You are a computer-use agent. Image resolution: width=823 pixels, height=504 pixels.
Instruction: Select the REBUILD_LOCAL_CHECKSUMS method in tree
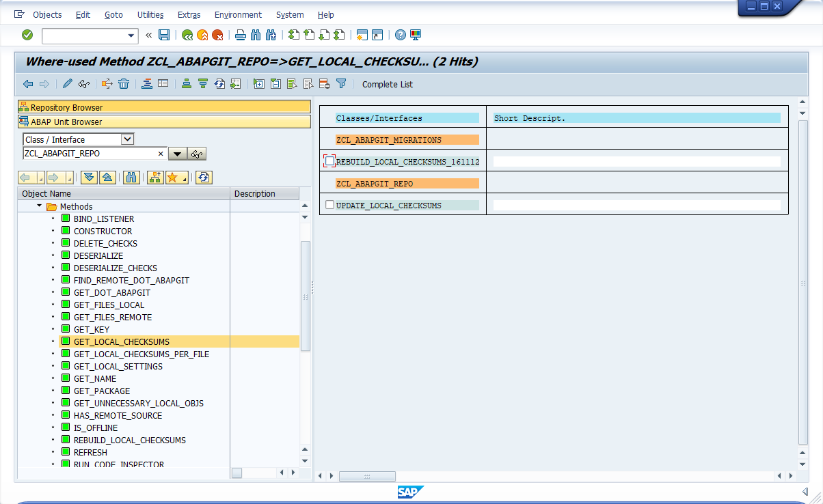click(x=130, y=440)
